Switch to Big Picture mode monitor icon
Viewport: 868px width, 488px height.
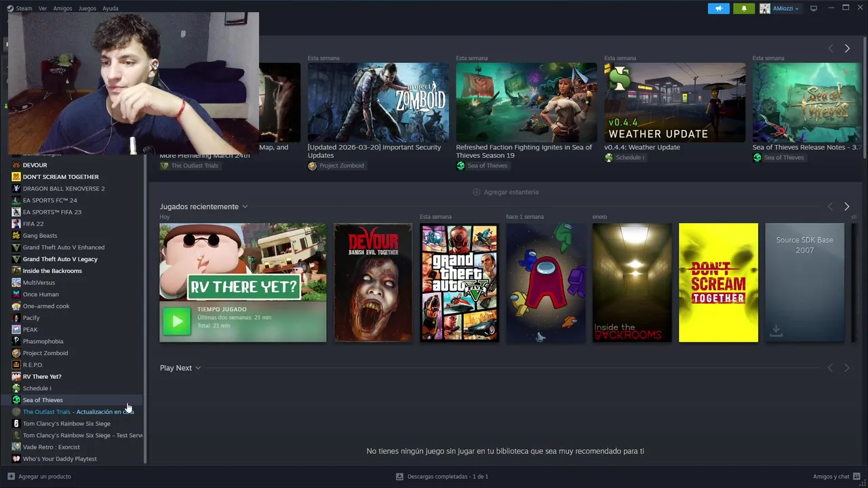point(814,8)
